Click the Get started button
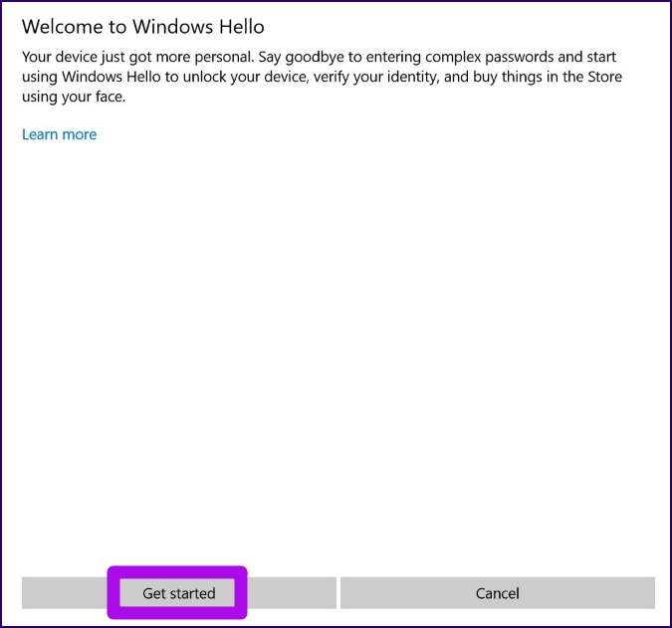The image size is (672, 628). tap(178, 593)
